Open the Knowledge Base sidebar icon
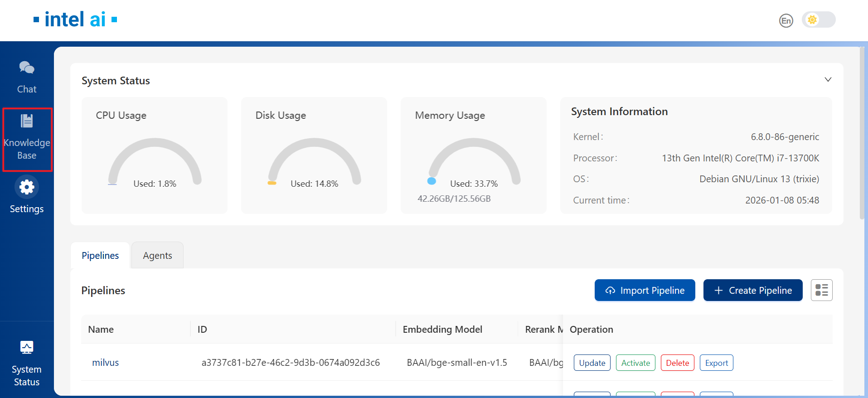 27,121
